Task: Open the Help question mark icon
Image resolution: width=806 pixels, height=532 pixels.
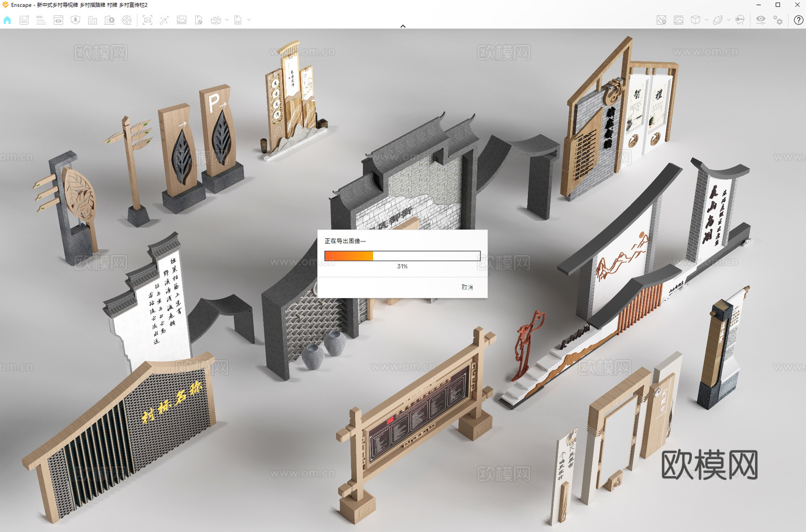Action: [798, 20]
